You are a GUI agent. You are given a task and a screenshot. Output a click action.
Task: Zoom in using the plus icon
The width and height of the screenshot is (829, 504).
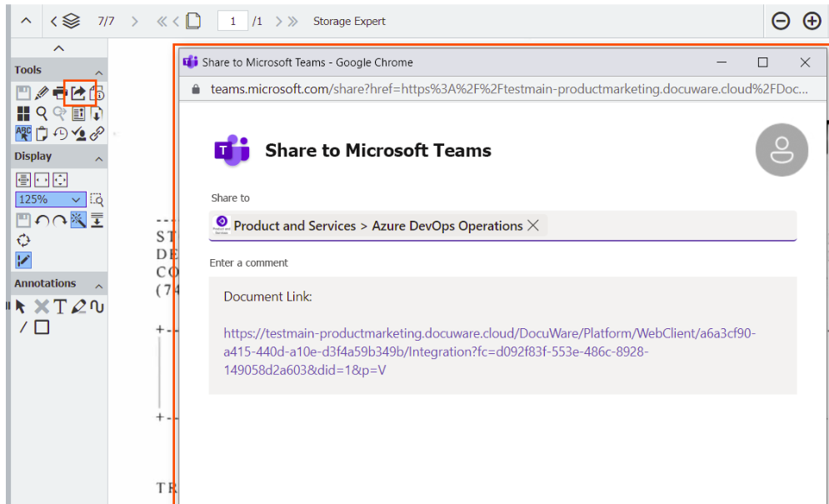click(x=810, y=21)
